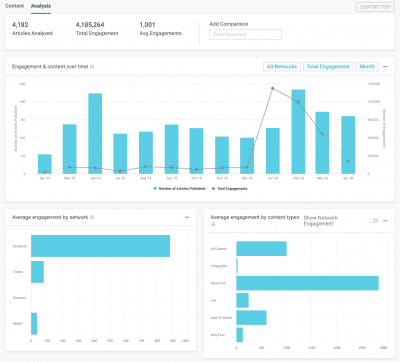This screenshot has height=362, width=400.
Task: Click info icon next to Average engagement by network
Action: [x=92, y=217]
